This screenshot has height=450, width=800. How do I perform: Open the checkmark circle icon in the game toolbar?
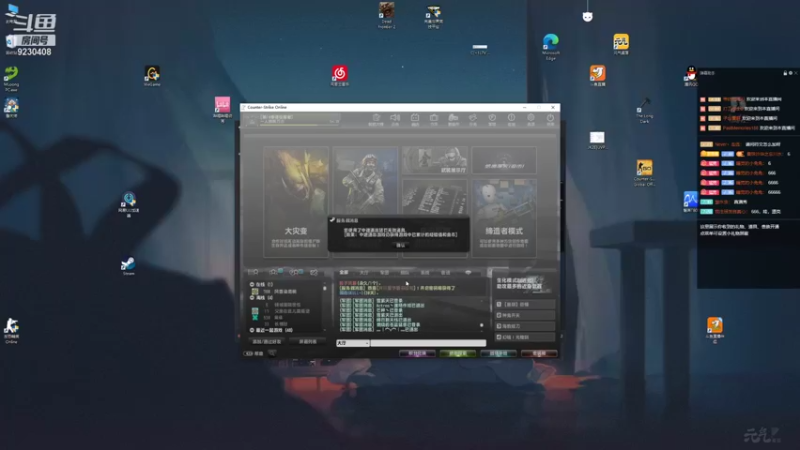[x=492, y=118]
